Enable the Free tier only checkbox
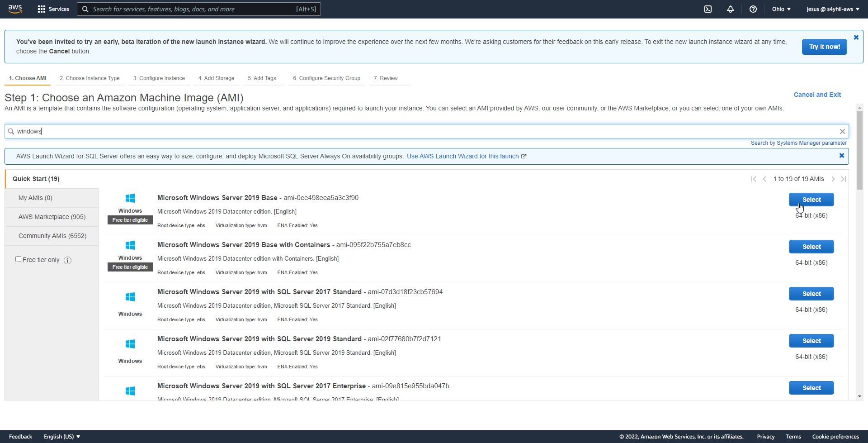Viewport: 868px width, 443px height. tap(18, 259)
